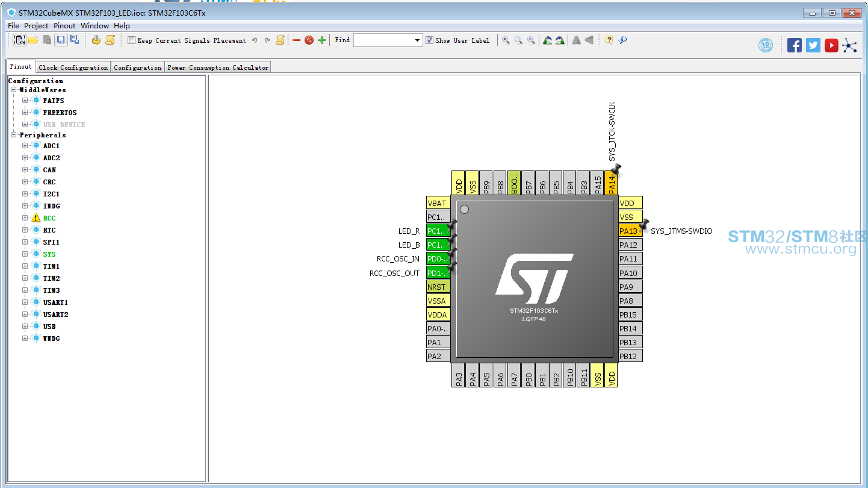Click the PA13 pin on the chip
The image size is (868, 488).
click(x=630, y=231)
